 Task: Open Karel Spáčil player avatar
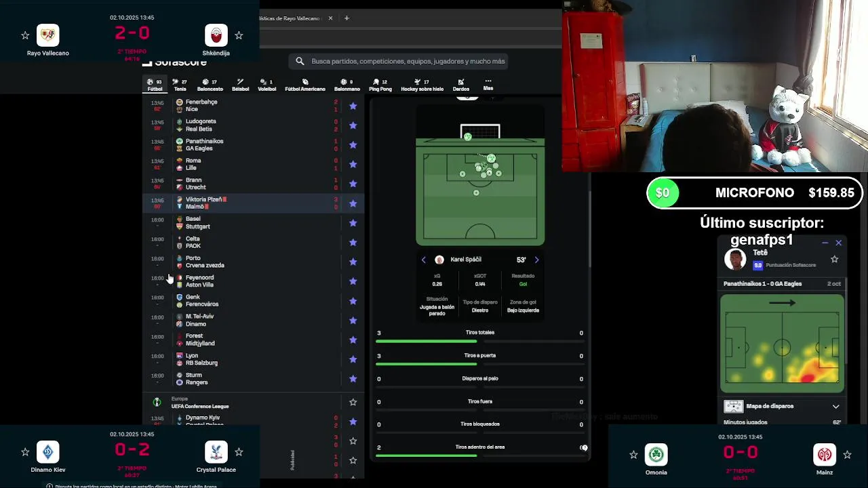(439, 260)
